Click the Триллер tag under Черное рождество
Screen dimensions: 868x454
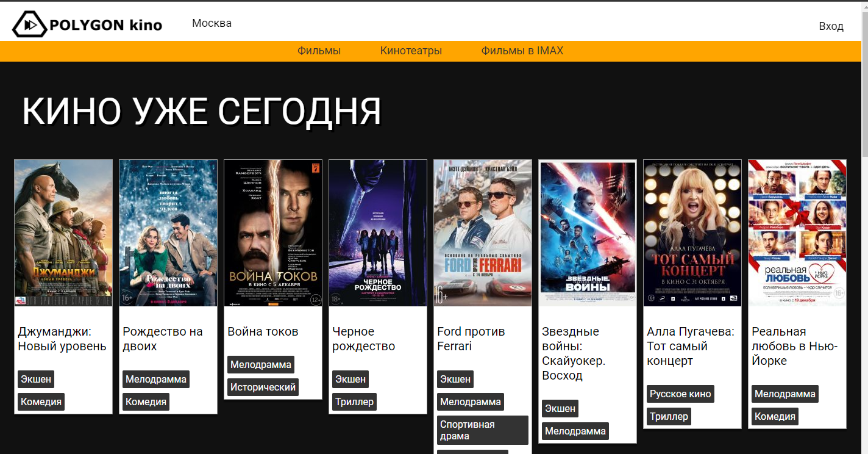coord(354,402)
